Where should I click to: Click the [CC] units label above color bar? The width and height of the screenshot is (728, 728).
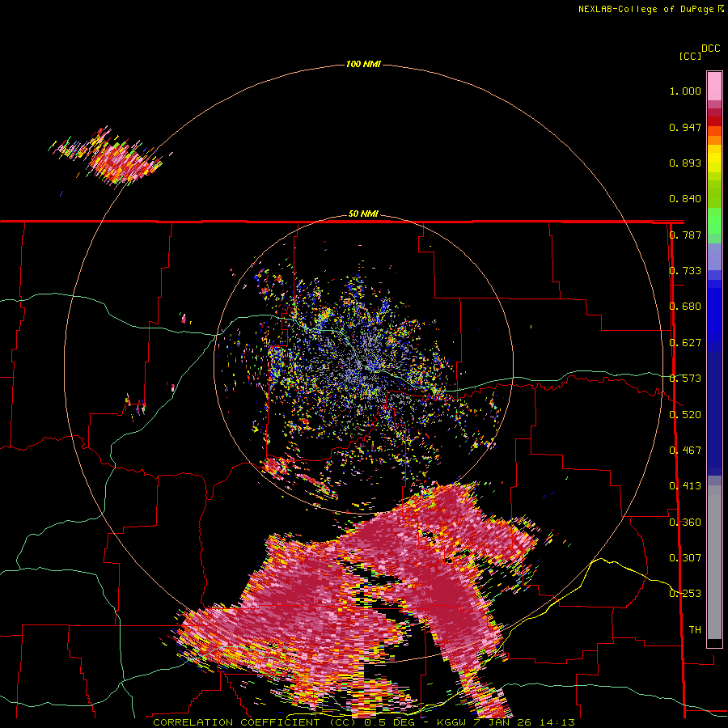point(690,56)
